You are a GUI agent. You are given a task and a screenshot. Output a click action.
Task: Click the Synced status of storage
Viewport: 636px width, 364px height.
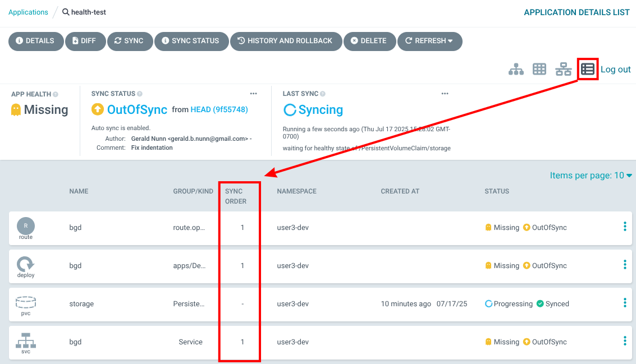(553, 304)
